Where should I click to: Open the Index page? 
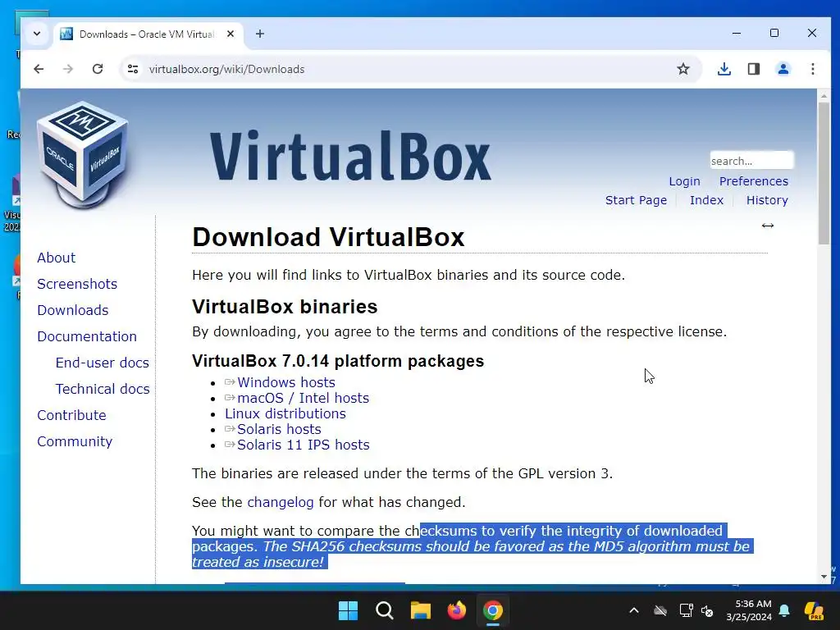click(x=706, y=200)
